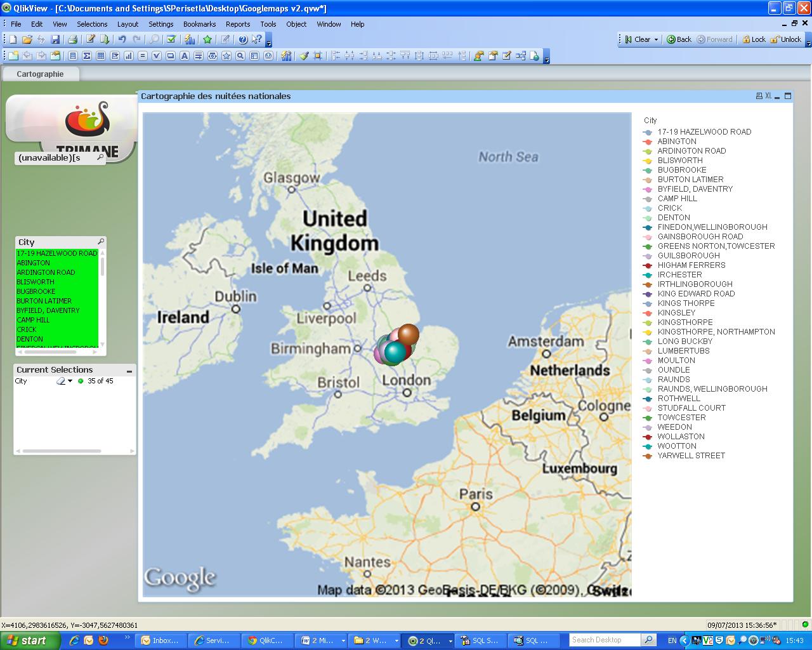Screen dimensions: 812x650
Task: Click the Reload data icon
Action: (103, 39)
